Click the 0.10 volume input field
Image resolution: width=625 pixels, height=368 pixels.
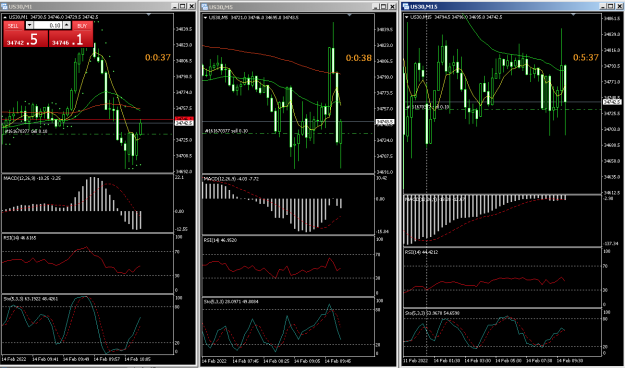48,25
